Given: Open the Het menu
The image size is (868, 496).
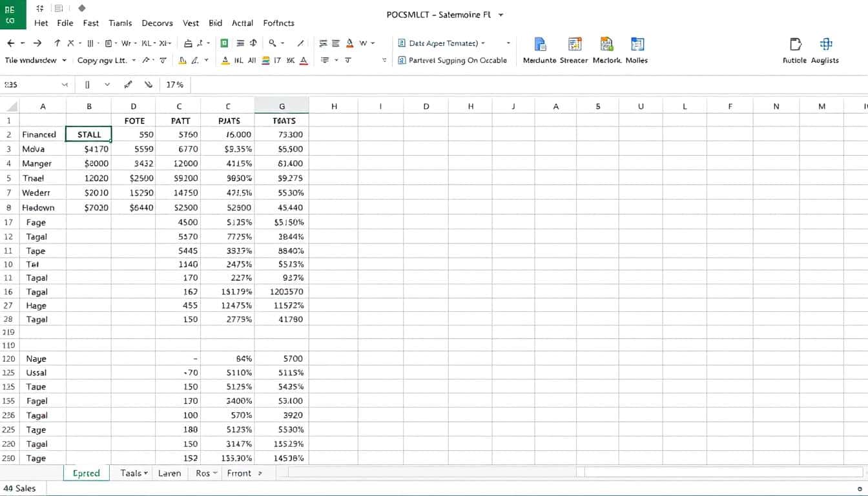Looking at the screenshot, I should click(x=41, y=23).
